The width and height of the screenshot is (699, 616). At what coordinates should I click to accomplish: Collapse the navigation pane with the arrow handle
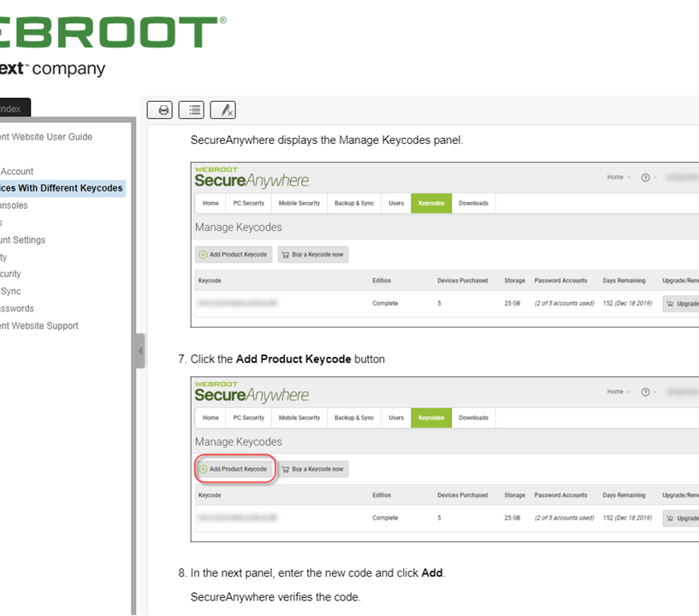(140, 351)
